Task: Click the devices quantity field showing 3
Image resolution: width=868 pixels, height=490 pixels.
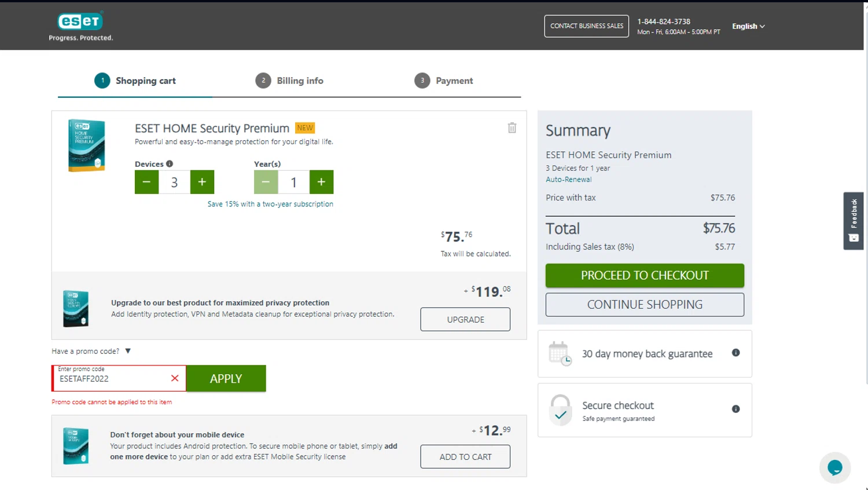Action: pos(174,182)
